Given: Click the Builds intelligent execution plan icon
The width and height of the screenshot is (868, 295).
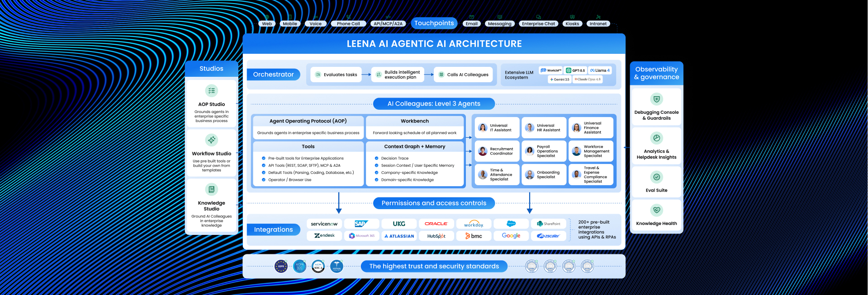Looking at the screenshot, I should (379, 75).
